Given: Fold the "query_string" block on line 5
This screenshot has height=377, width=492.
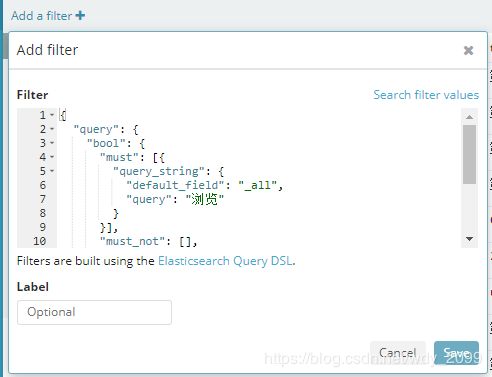Looking at the screenshot, I should (52, 171).
